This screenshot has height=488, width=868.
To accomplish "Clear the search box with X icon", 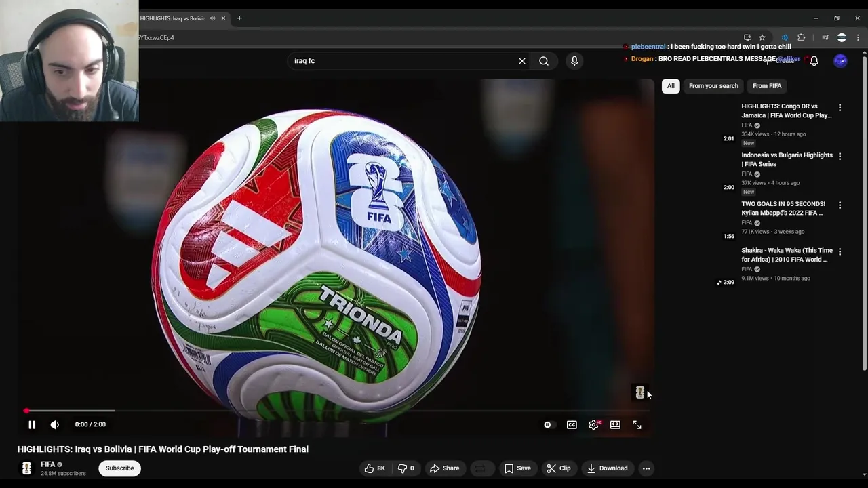I will click(522, 61).
